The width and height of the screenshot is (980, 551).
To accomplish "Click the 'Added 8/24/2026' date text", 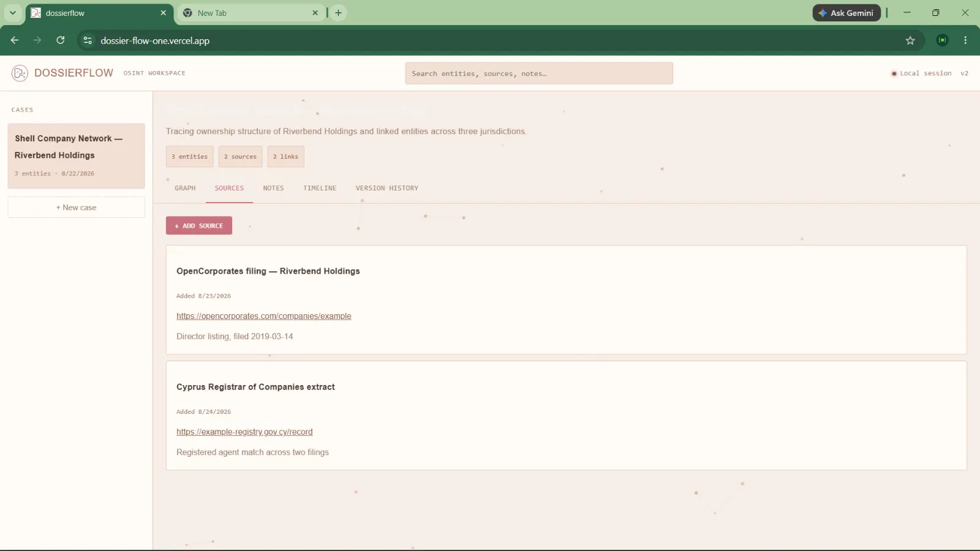I will [203, 412].
